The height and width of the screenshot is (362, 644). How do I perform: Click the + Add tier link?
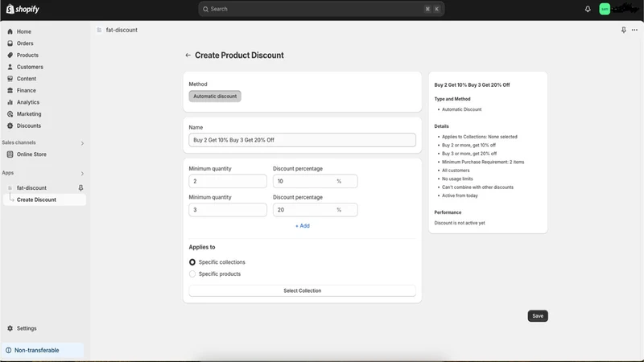[x=303, y=226]
